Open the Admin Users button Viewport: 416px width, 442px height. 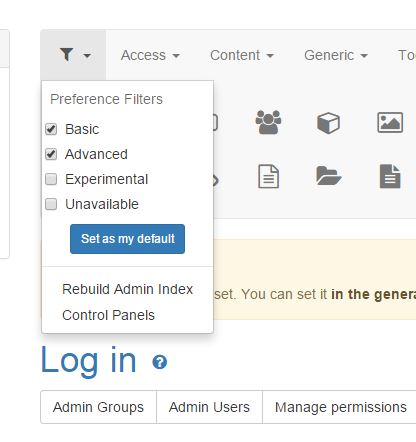point(209,407)
